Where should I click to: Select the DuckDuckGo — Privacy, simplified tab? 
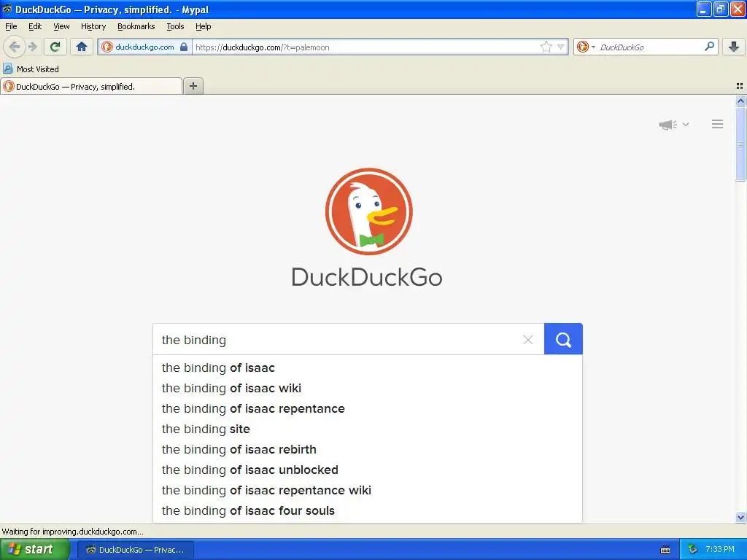click(x=91, y=86)
